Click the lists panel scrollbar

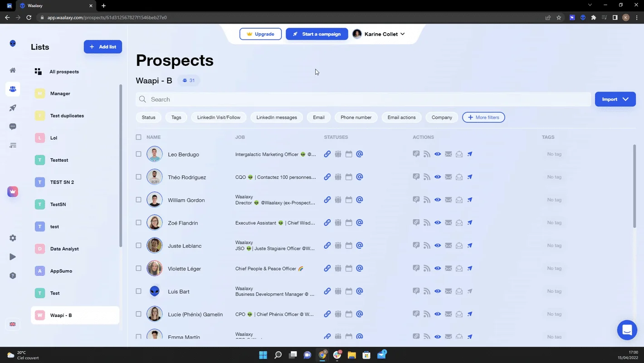pyautogui.click(x=121, y=166)
